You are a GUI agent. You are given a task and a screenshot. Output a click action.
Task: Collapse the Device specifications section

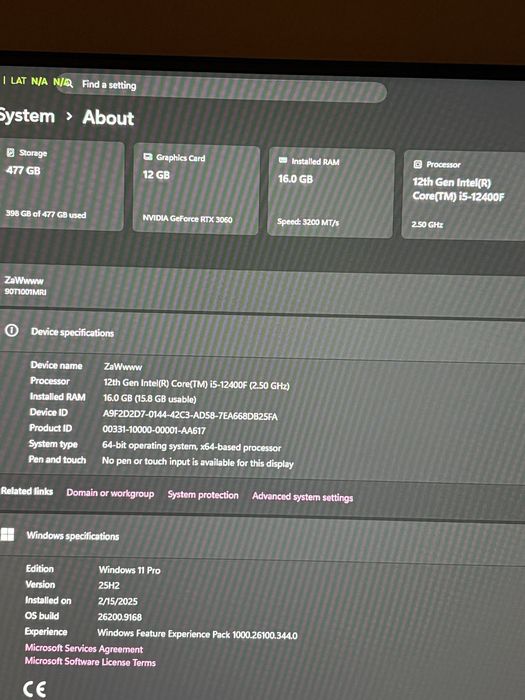coord(262,333)
